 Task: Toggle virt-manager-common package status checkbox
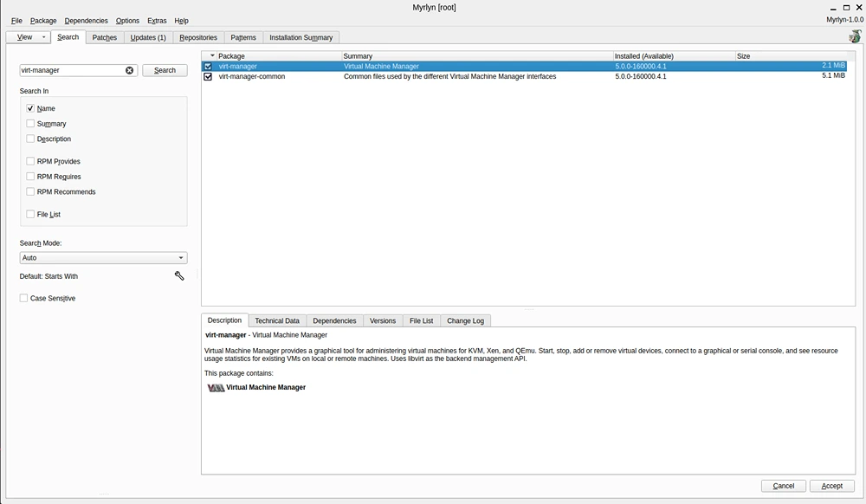[x=208, y=77]
